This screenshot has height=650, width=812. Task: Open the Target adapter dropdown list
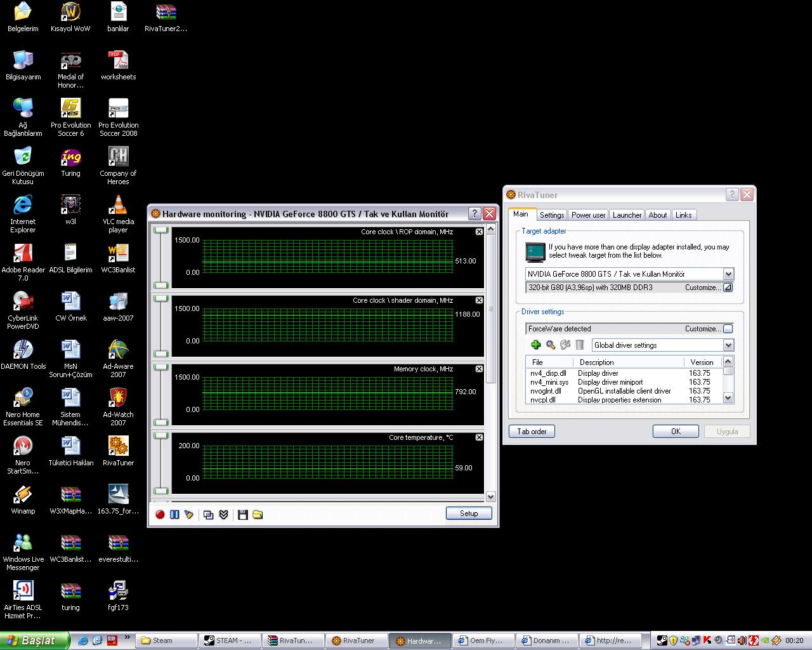(x=728, y=274)
